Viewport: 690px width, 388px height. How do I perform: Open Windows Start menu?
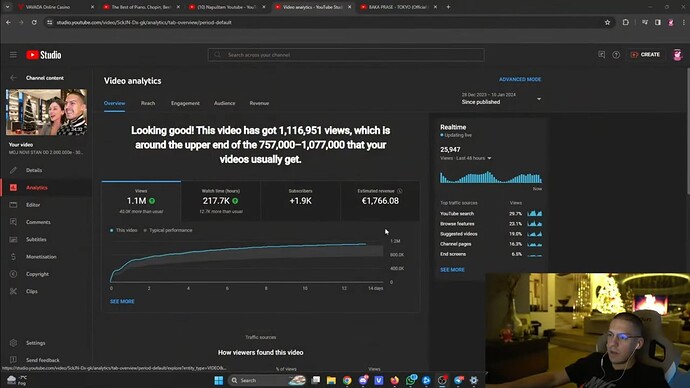coord(219,380)
